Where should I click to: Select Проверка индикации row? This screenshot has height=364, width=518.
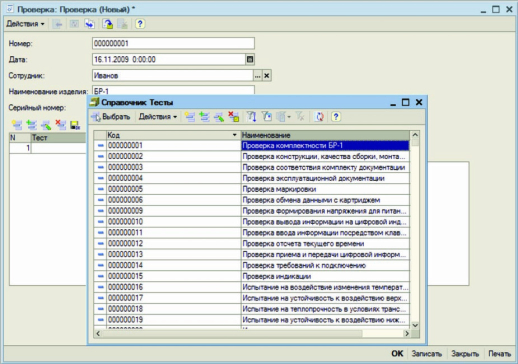[251, 276]
